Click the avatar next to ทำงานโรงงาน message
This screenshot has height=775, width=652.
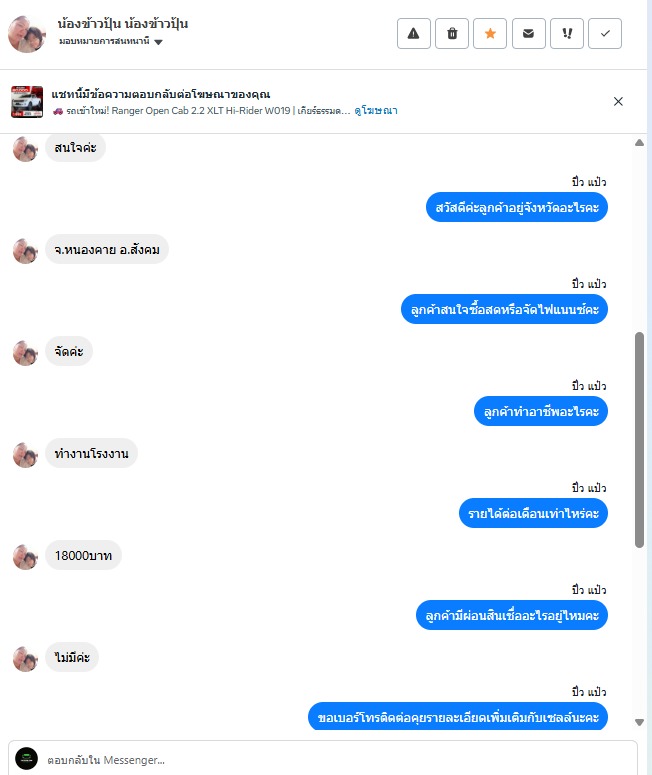tap(25, 454)
